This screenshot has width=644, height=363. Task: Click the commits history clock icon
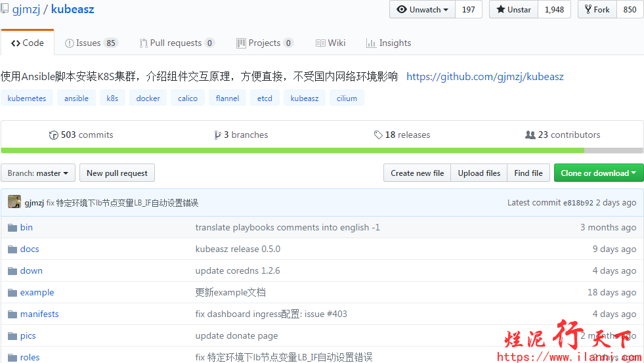[x=54, y=135]
